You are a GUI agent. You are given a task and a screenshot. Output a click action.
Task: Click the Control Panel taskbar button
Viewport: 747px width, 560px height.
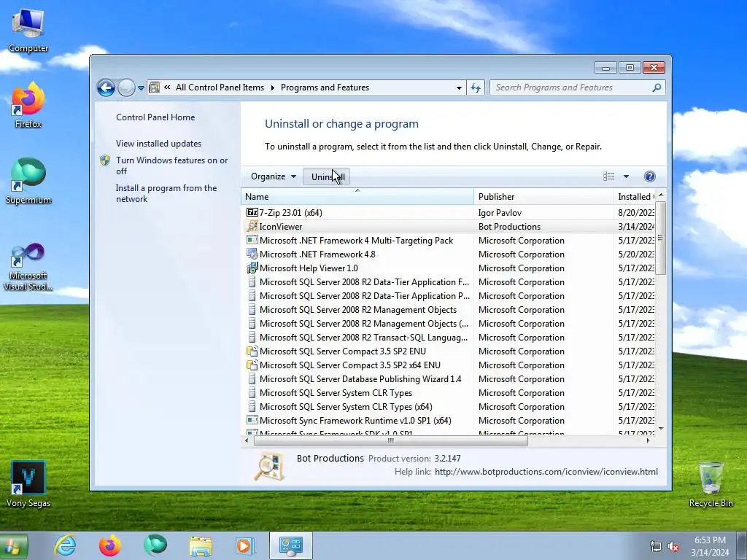[x=290, y=545]
